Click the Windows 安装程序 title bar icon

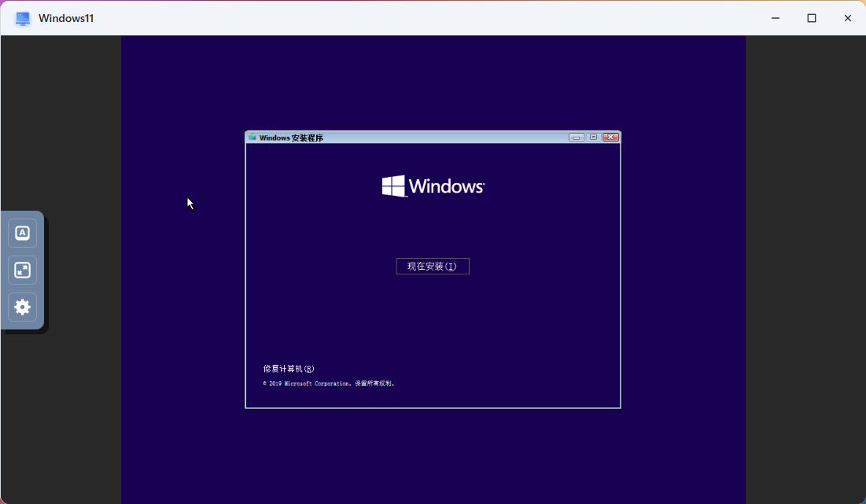(252, 137)
